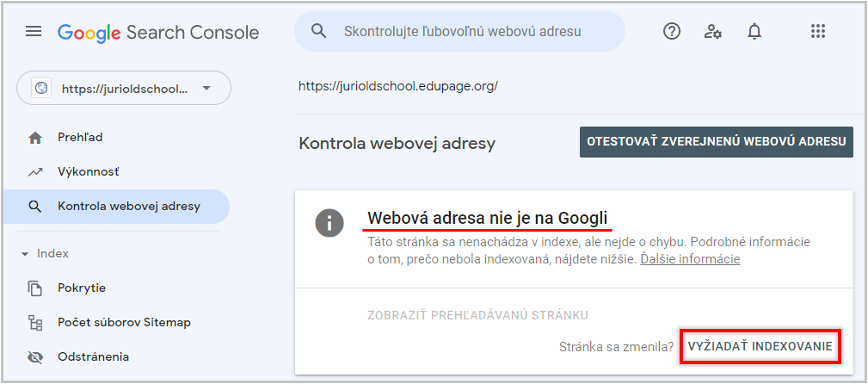The width and height of the screenshot is (868, 384).
Task: Click Otestovať zverejnenú webovú adresu button
Action: tap(717, 141)
